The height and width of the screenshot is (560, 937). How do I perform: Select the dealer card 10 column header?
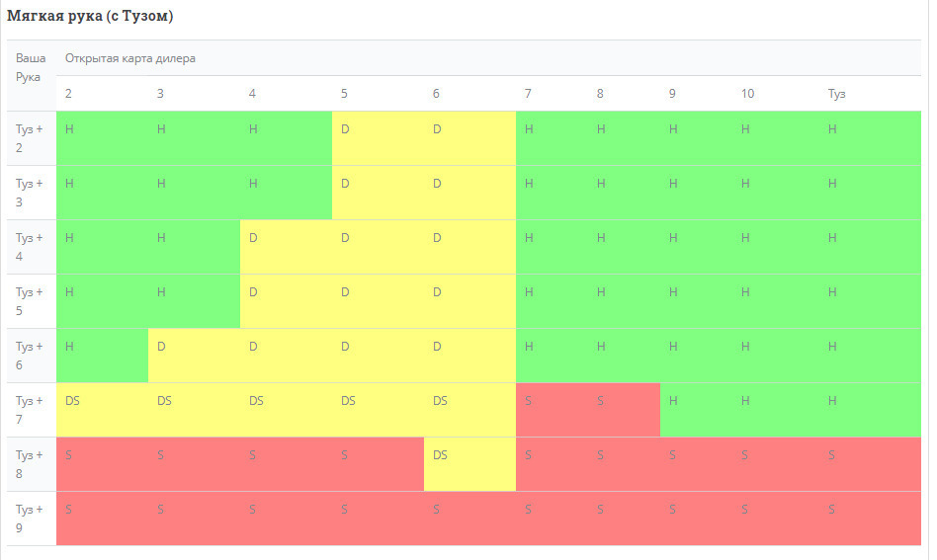[747, 94]
